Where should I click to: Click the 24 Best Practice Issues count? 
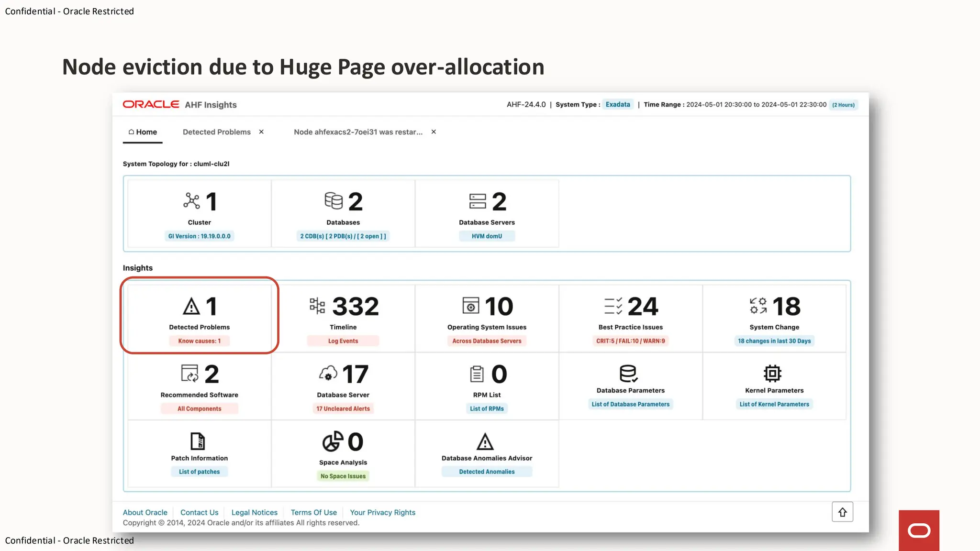643,306
